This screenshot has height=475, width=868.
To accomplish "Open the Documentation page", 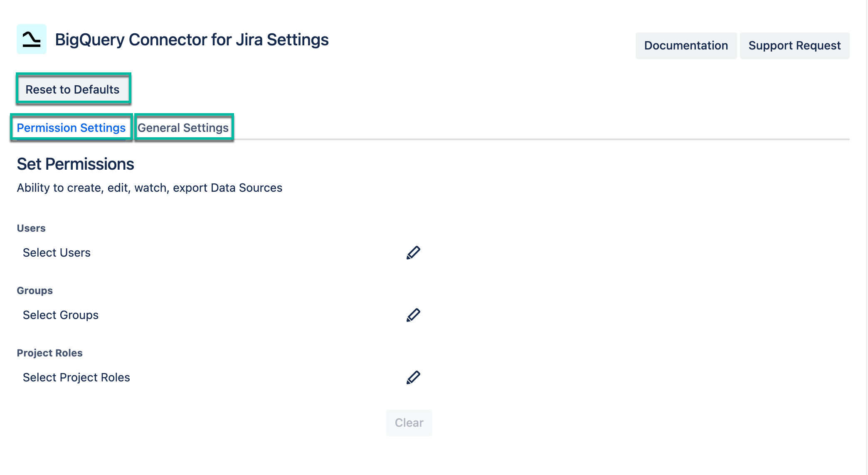I will pos(686,45).
